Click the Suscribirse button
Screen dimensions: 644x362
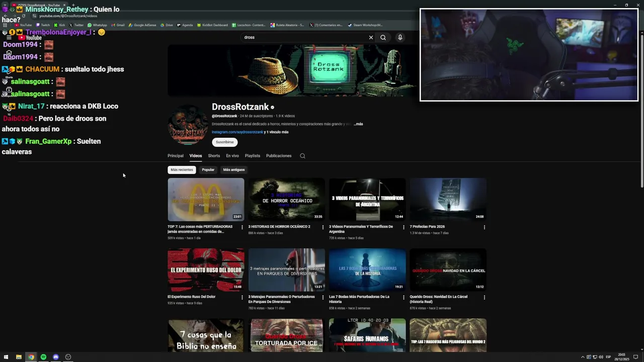click(225, 142)
